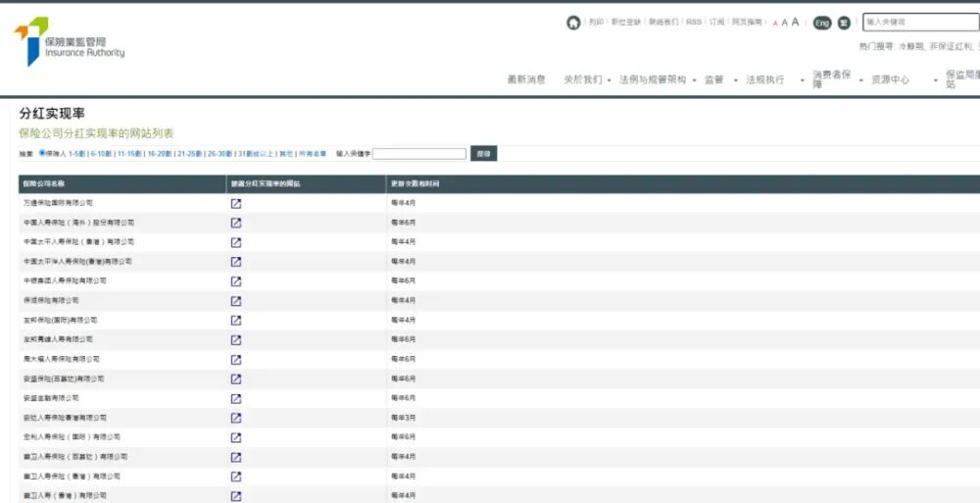Open the external link for 保诚保险有限公司
The width and height of the screenshot is (980, 503).
236,300
